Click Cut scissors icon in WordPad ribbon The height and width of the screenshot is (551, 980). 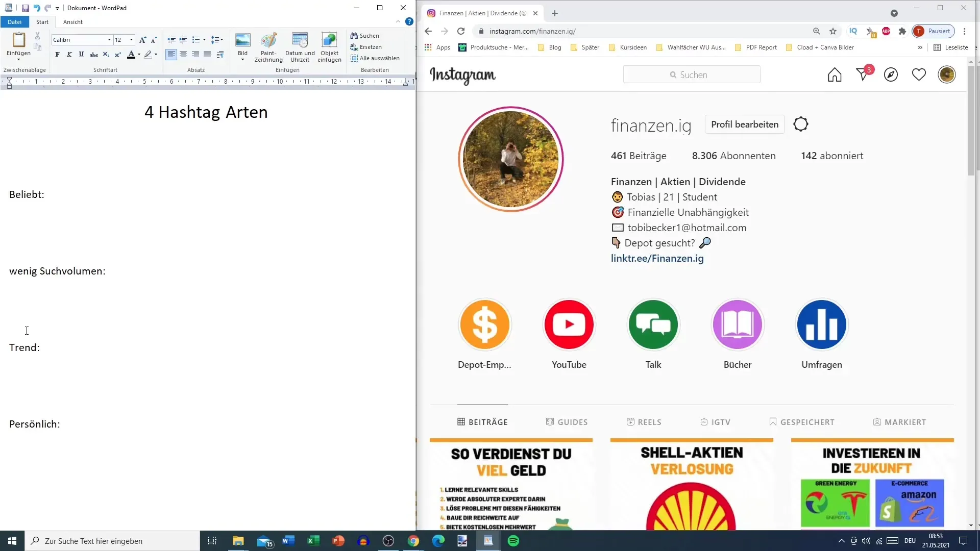tap(37, 36)
